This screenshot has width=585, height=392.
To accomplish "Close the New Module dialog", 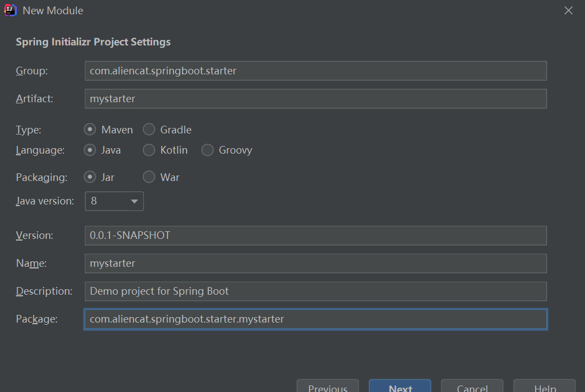I will pyautogui.click(x=568, y=10).
